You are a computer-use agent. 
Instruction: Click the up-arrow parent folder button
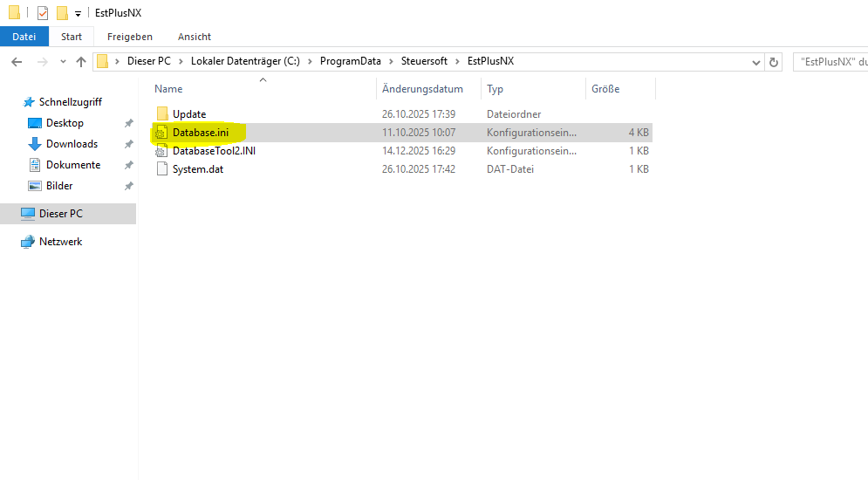point(81,62)
